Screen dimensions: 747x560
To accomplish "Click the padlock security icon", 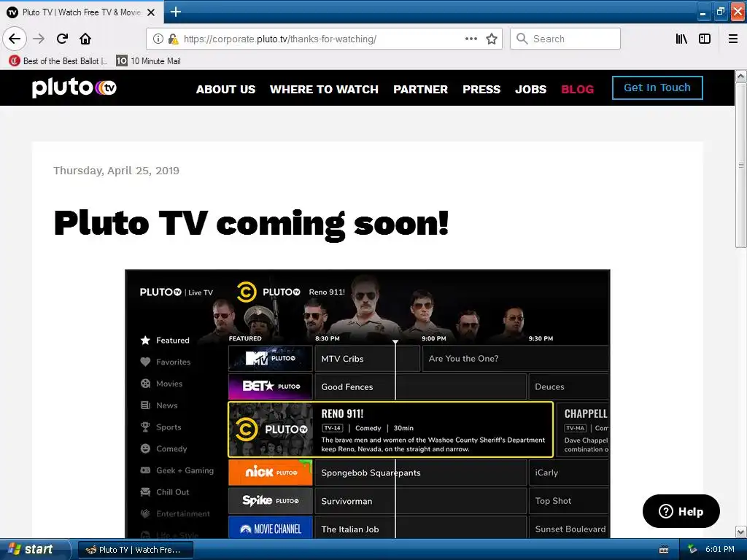I will tap(173, 39).
